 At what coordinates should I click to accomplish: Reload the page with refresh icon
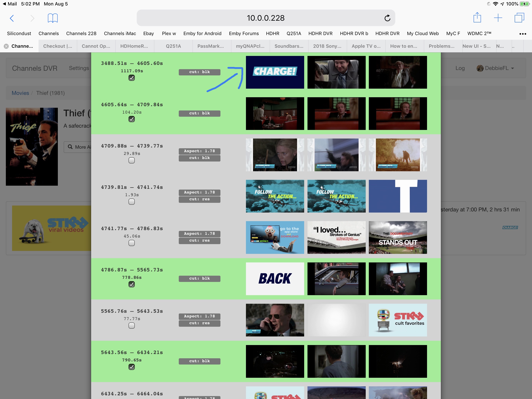(x=387, y=18)
